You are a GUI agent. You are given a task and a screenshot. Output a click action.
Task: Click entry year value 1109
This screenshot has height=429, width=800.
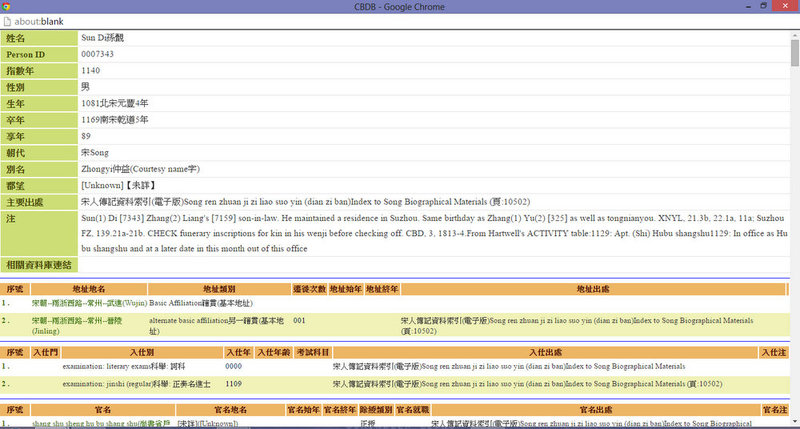[233, 384]
